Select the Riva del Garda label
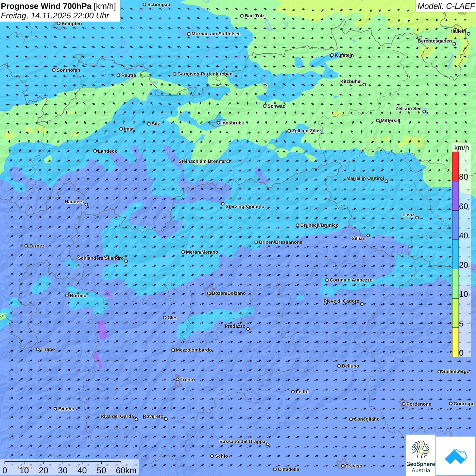Viewport: 476px width, 476px height. (x=117, y=416)
